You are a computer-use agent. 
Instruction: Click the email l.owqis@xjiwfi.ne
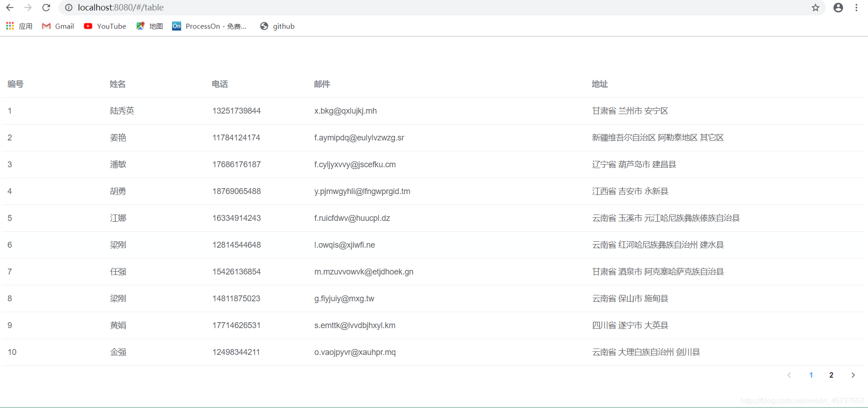tap(345, 245)
